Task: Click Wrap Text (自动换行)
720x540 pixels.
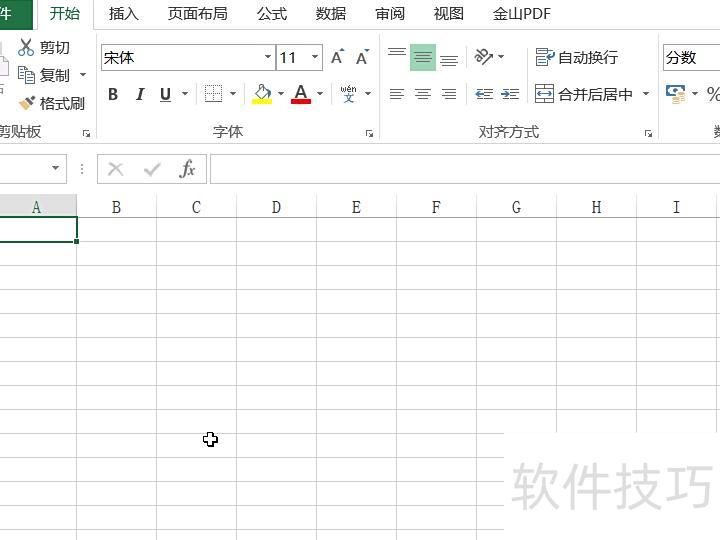Action: [577, 57]
